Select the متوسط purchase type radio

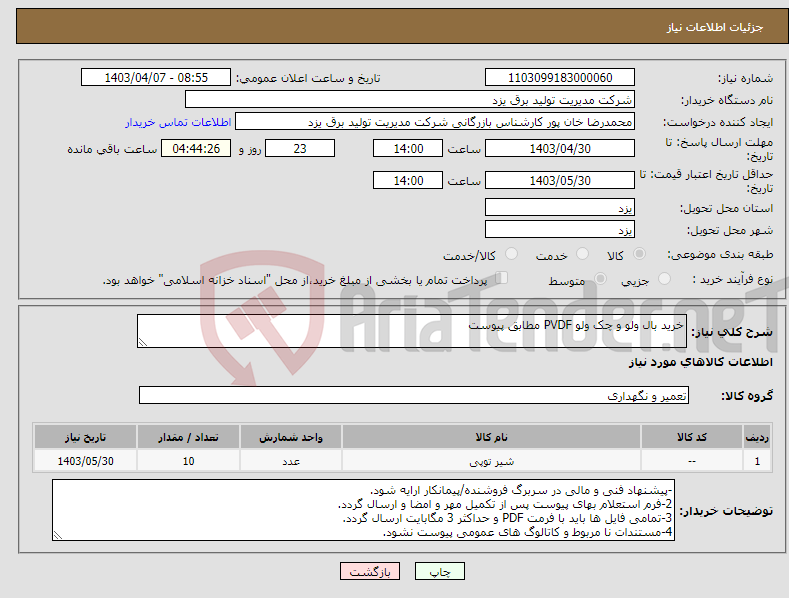coord(600,278)
